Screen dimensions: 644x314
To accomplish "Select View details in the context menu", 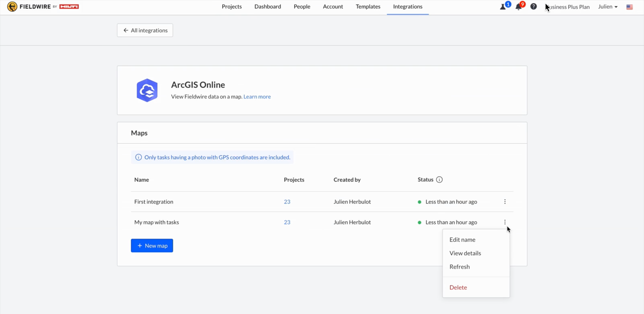I will [x=465, y=253].
